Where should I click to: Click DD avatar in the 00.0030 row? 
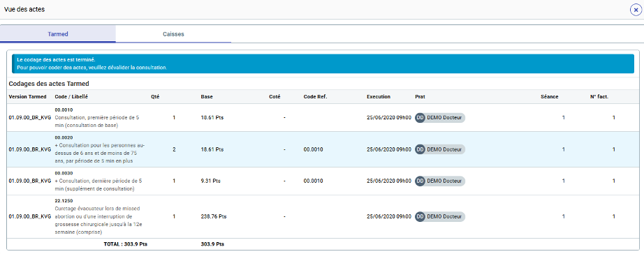click(x=420, y=181)
